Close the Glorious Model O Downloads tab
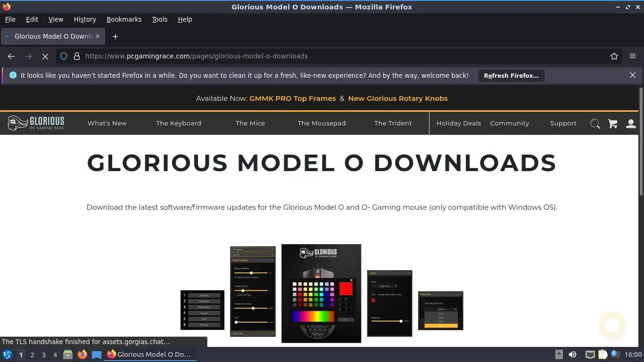The height and width of the screenshot is (362, 644). pos(98,36)
